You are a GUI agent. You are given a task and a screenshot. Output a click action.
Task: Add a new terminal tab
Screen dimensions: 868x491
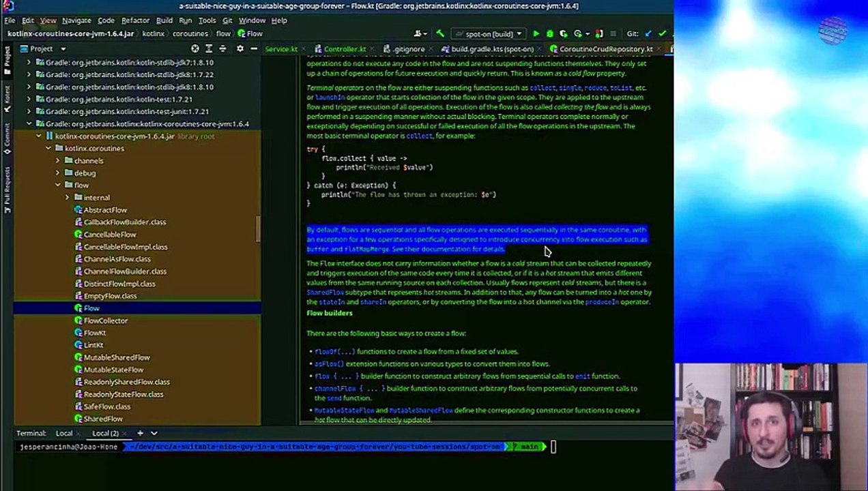click(x=140, y=433)
